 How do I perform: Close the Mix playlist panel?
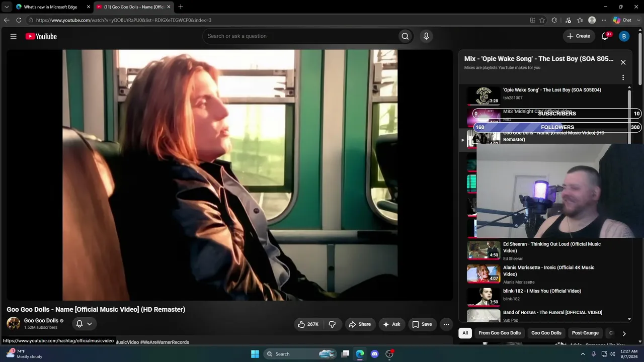pyautogui.click(x=623, y=62)
